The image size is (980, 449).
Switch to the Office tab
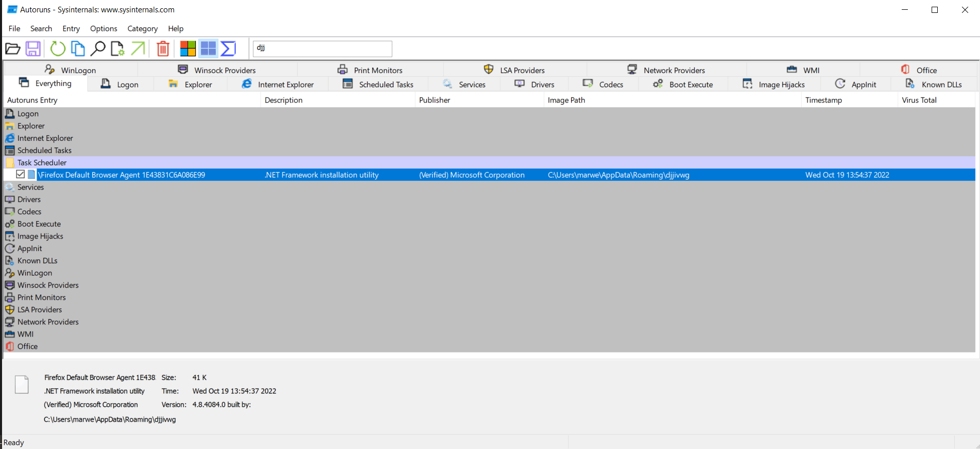tap(919, 70)
